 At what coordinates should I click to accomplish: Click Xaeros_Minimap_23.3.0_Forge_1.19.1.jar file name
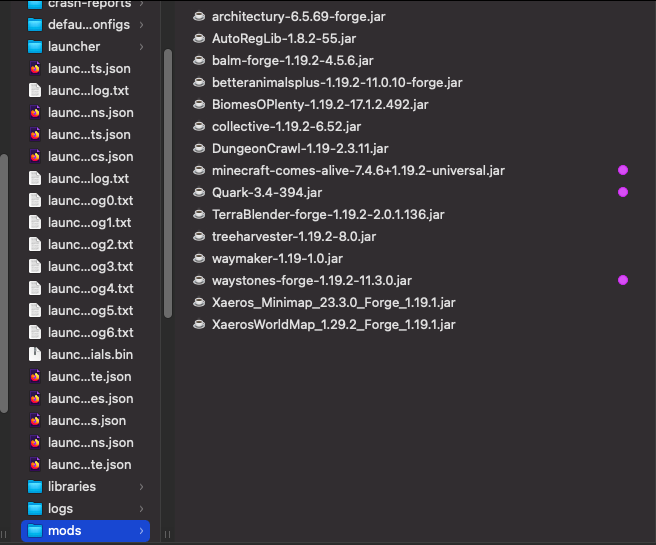click(333, 302)
